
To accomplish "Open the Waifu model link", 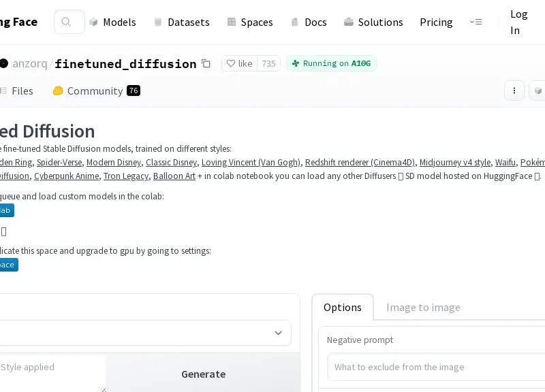I will click(x=505, y=162).
